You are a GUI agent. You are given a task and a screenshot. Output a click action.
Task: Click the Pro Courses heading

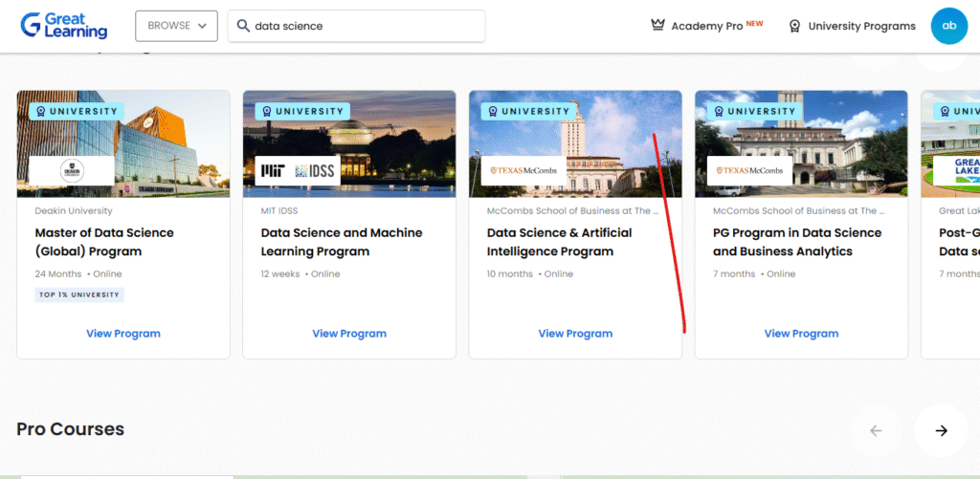tap(70, 429)
